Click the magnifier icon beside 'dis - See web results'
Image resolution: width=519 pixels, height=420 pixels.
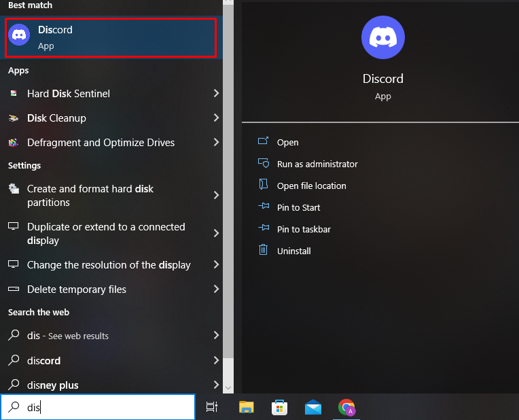point(14,335)
